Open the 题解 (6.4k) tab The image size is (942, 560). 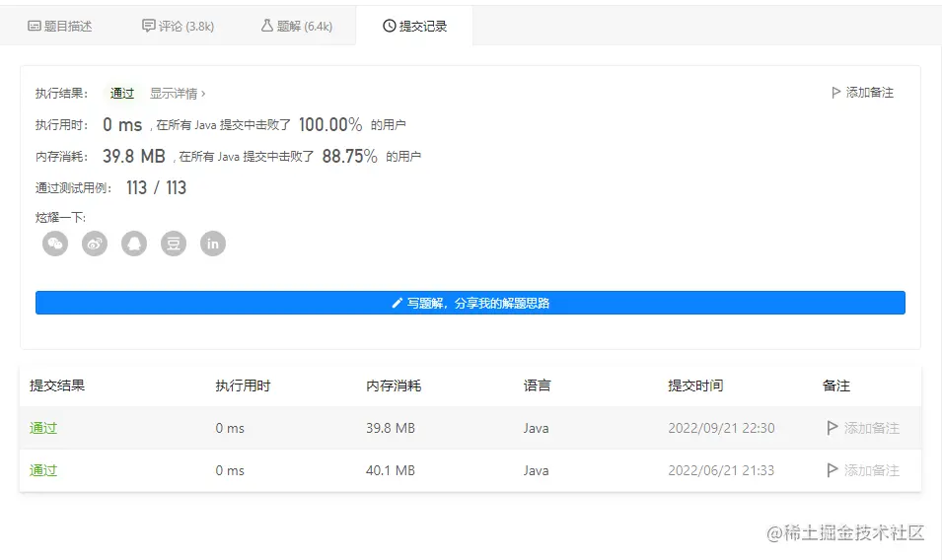tap(297, 26)
